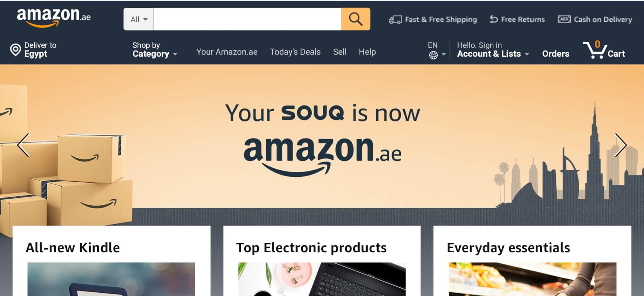
Task: Open the Help page
Action: [367, 52]
